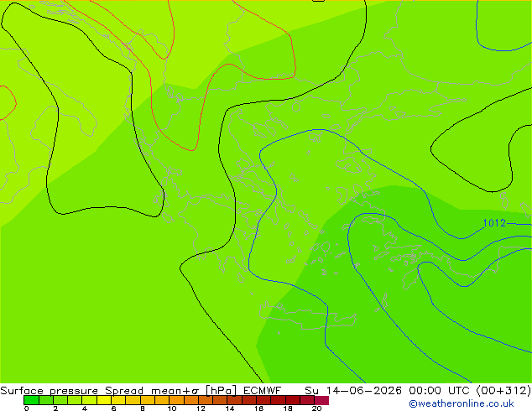532x411 pixels.
Task: Click the 'Su 14-06-2026' date text
Action: [x=353, y=391]
